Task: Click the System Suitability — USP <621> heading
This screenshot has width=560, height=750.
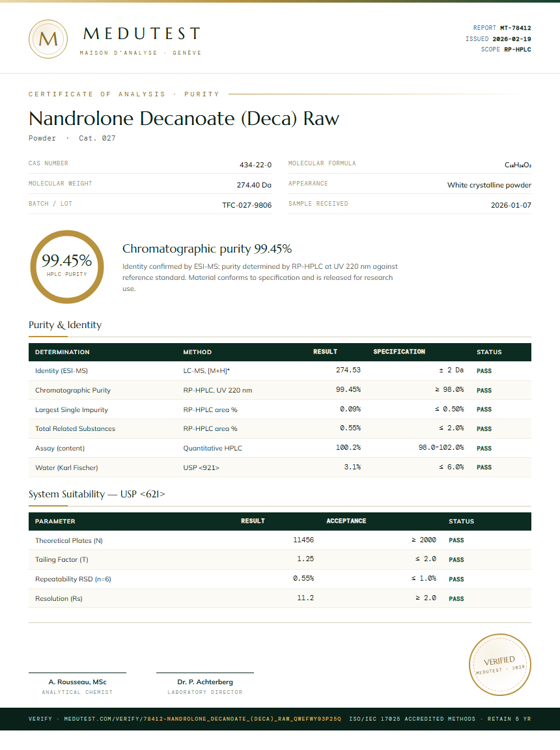Action: 96,494
